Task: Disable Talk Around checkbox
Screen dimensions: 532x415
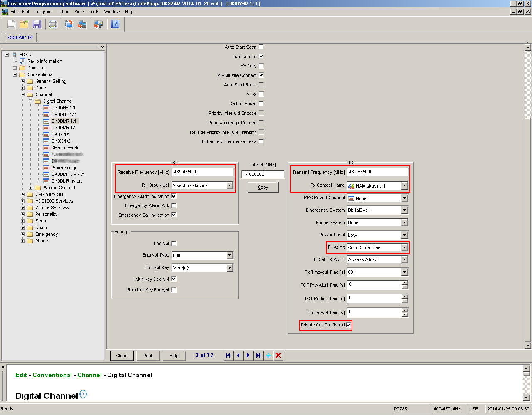Action: pos(261,56)
